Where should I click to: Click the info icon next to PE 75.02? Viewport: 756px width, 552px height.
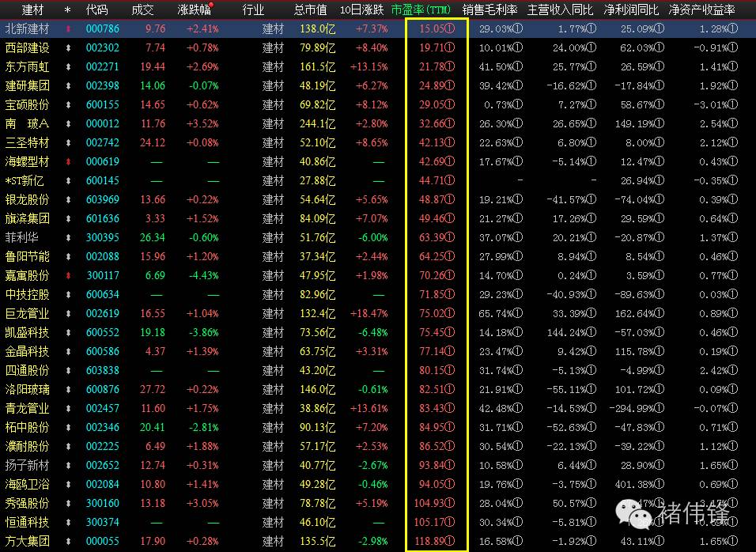(449, 314)
